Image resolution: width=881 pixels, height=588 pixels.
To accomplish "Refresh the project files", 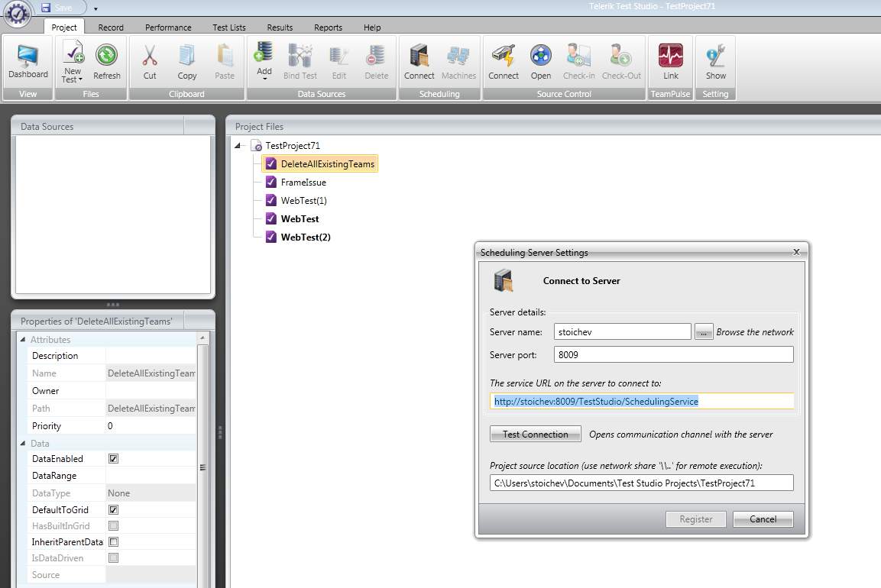I will pos(107,61).
